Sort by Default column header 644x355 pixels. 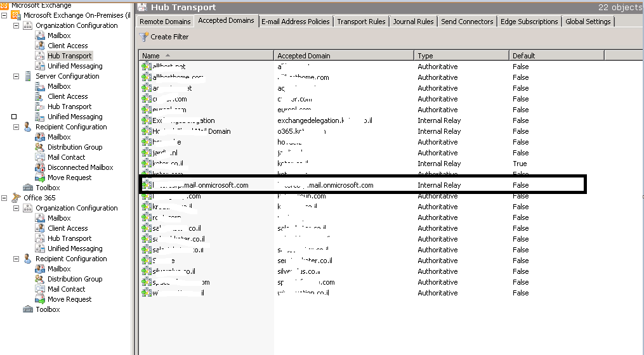(556, 55)
